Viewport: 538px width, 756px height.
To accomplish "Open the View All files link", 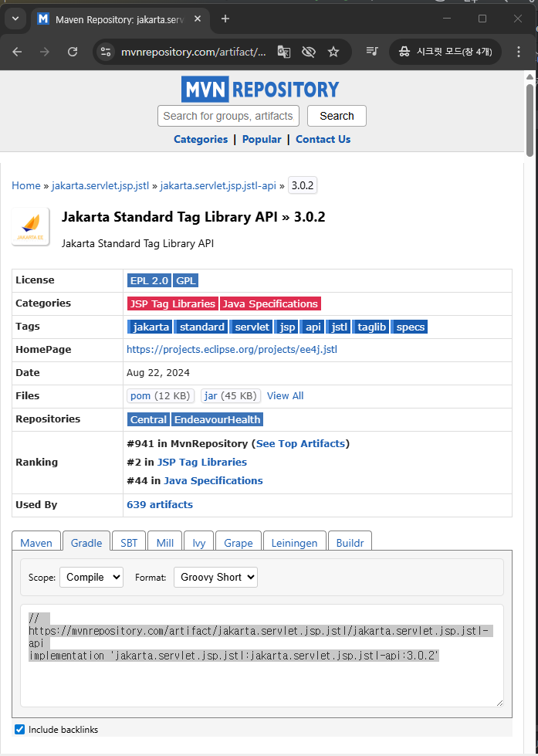I will click(286, 396).
